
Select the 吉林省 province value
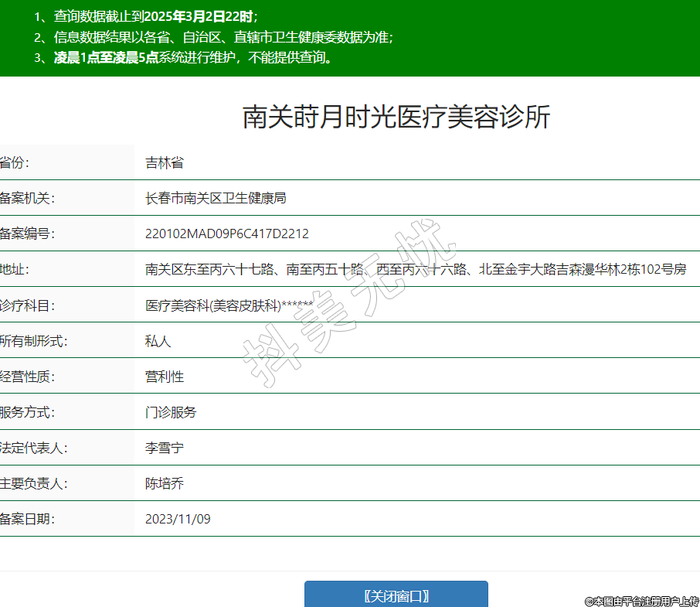point(164,162)
